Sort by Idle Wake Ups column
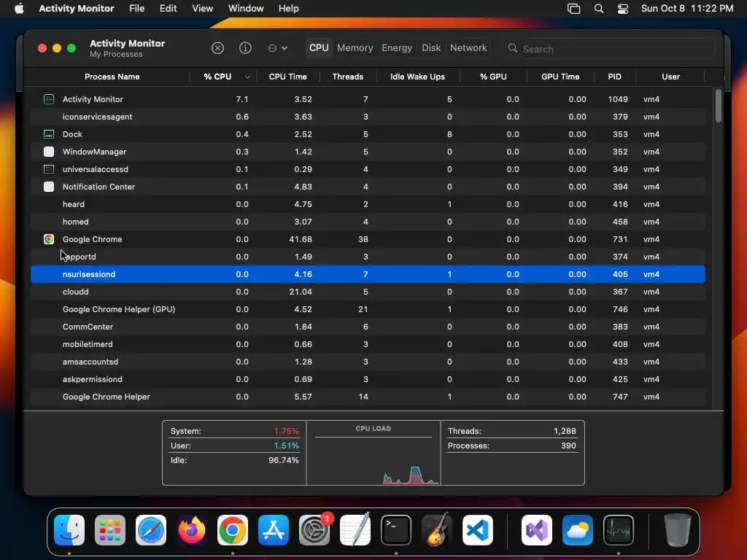747x560 pixels. (x=418, y=77)
